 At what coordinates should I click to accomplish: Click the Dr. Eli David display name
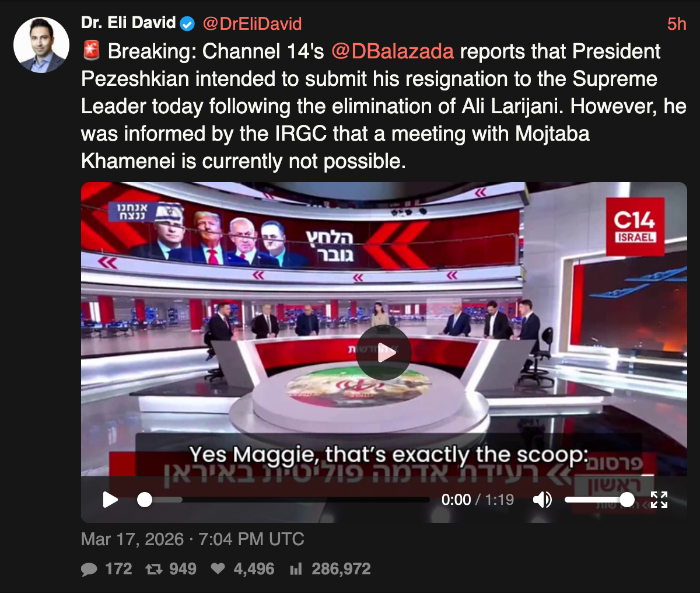coord(128,23)
